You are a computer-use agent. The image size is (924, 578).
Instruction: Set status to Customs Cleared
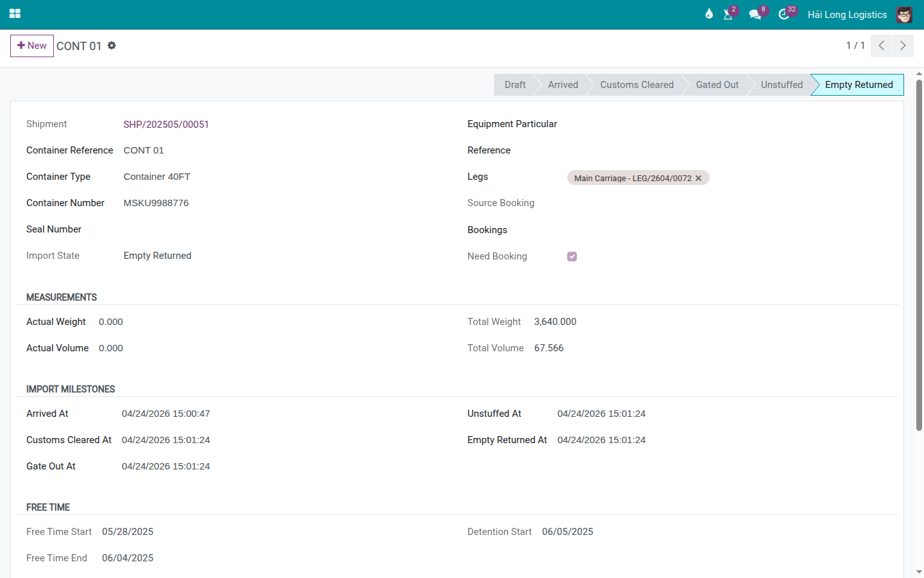[637, 85]
